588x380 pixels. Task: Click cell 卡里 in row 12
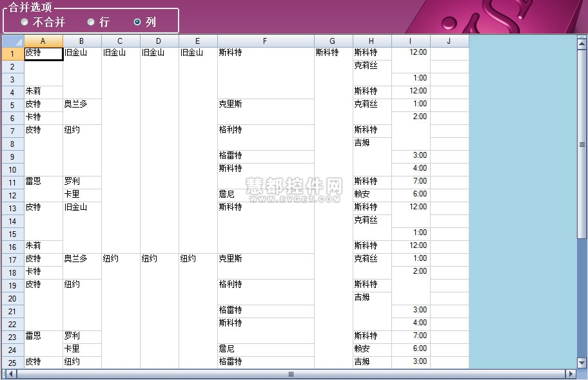click(82, 195)
